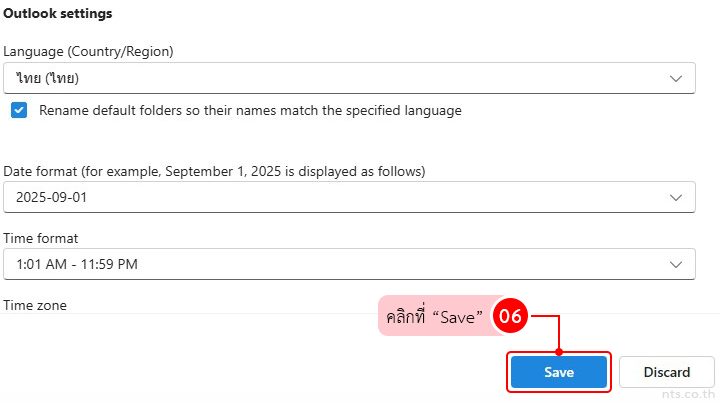Toggle the Rename default folders checkbox
Screen dimensions: 720x402
(19, 110)
